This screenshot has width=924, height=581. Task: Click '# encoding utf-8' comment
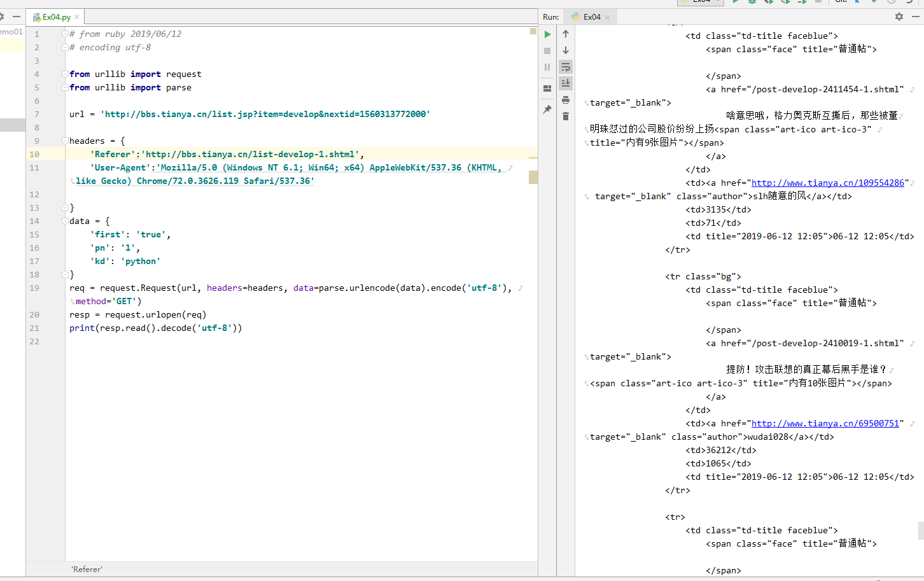110,47
